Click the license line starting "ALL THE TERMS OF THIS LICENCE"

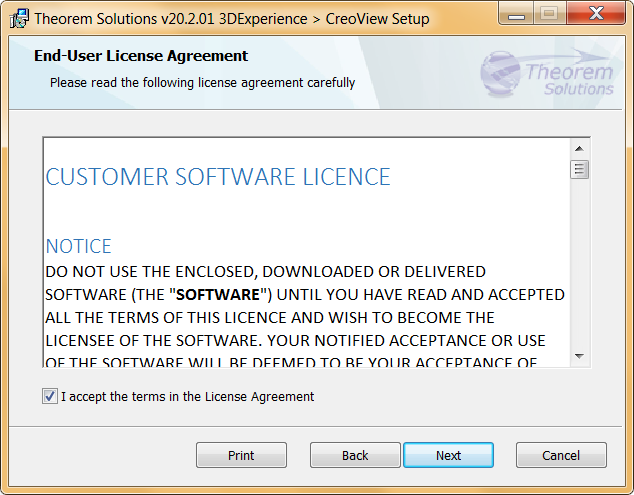270,318
